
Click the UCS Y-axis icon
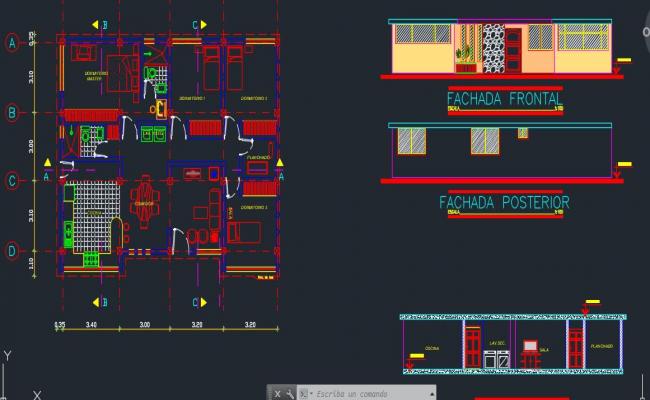7,357
